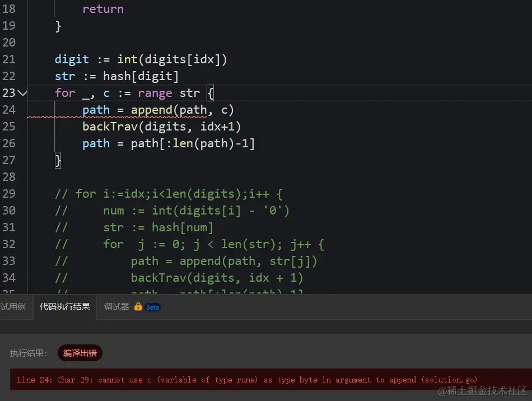Click line number 34 in the gutter
This screenshot has height=401, width=532.
pyautogui.click(x=9, y=278)
